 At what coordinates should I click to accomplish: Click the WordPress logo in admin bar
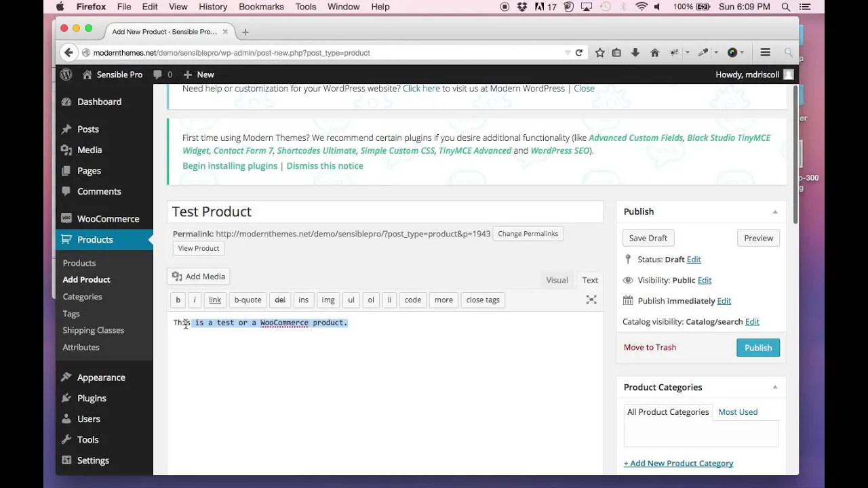[66, 75]
